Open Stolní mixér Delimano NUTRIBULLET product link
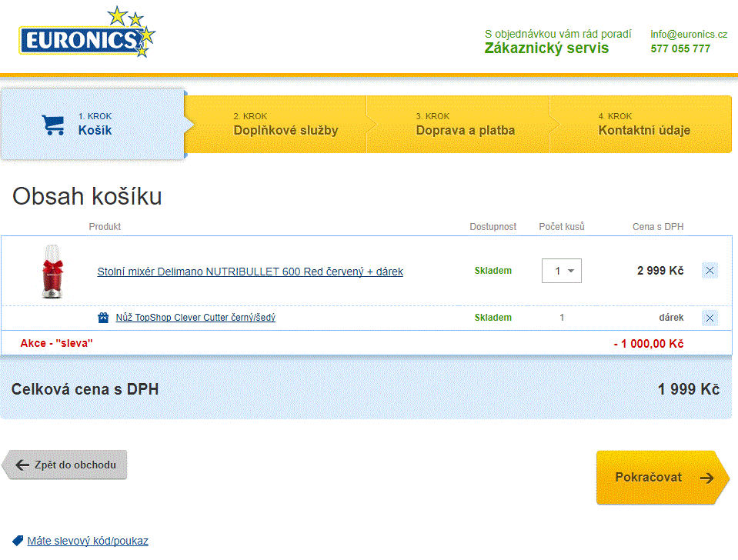This screenshot has height=560, width=738. [250, 272]
